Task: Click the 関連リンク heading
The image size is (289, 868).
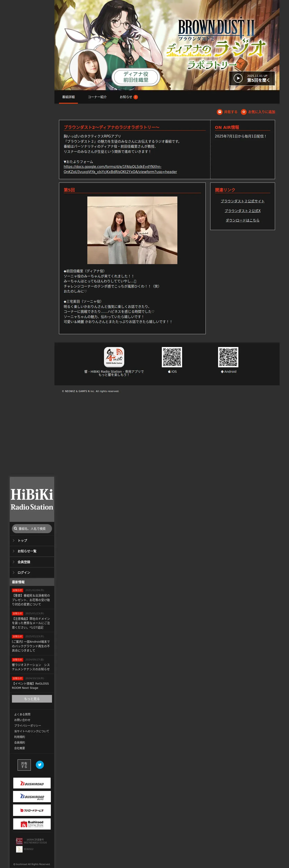Action: point(225,190)
